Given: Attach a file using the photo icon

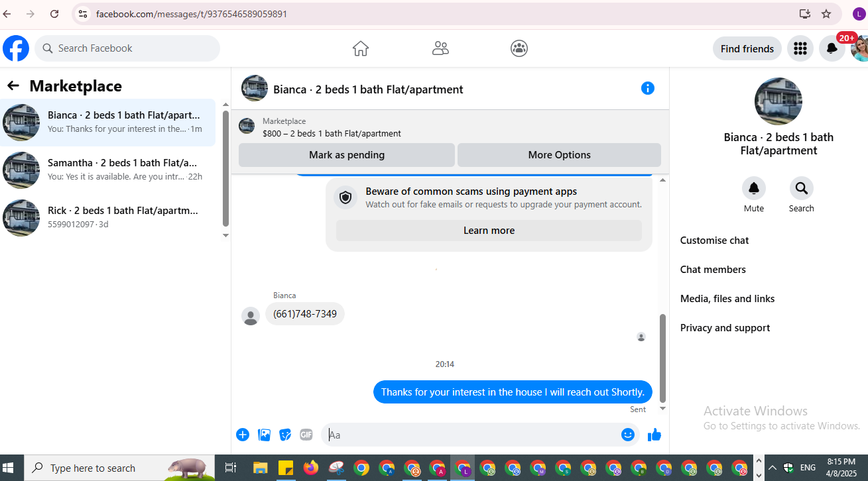Looking at the screenshot, I should pyautogui.click(x=264, y=435).
